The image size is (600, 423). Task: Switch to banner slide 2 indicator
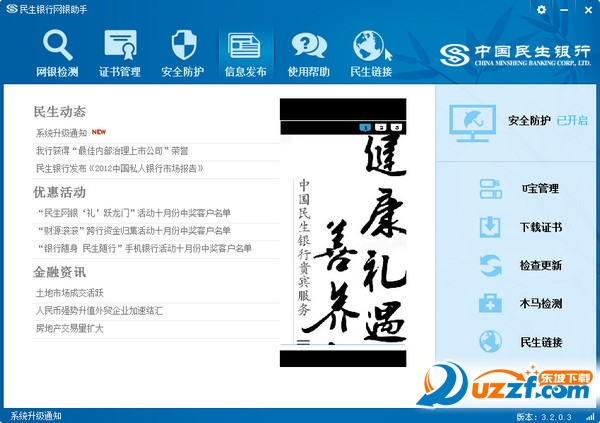tap(382, 128)
